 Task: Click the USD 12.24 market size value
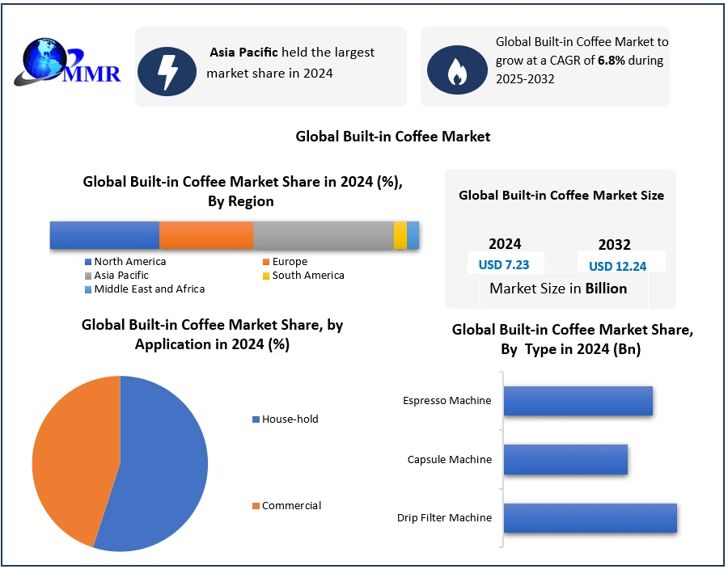[x=617, y=266]
